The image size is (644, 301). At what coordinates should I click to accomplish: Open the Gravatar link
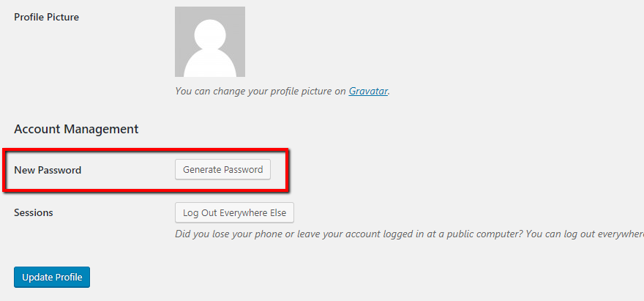point(367,92)
